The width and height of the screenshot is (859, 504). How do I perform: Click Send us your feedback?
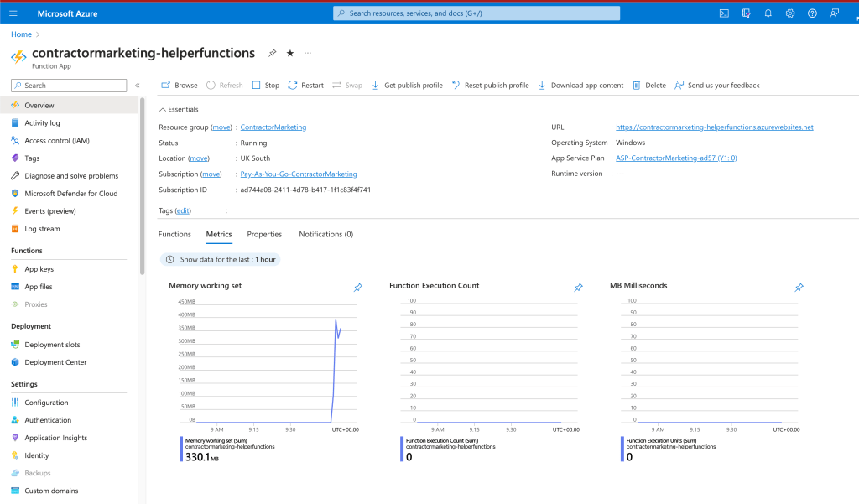pyautogui.click(x=717, y=85)
